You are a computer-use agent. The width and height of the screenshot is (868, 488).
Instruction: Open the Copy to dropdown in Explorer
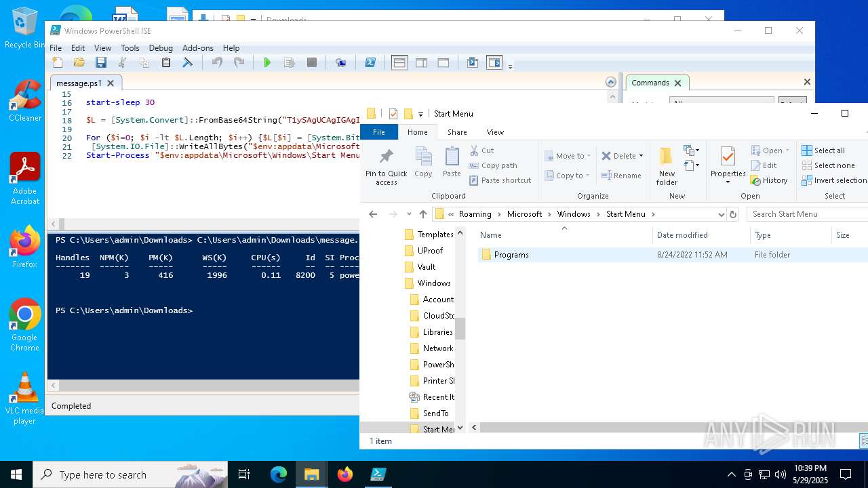pyautogui.click(x=567, y=176)
